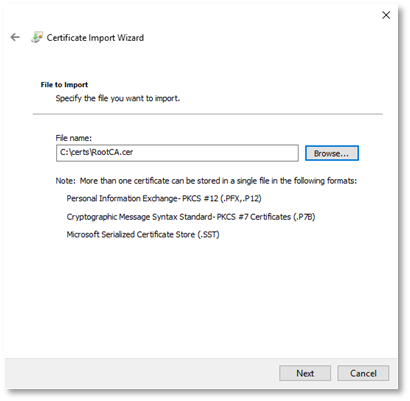Click the Note about multiple certificates text
Image resolution: width=410 pixels, height=401 pixels.
(x=206, y=181)
